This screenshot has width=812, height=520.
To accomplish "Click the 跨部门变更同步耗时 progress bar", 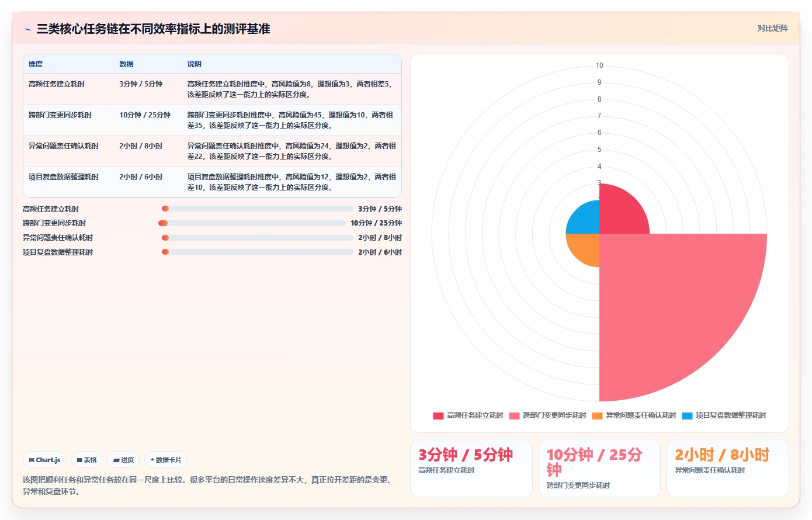I will (252, 223).
